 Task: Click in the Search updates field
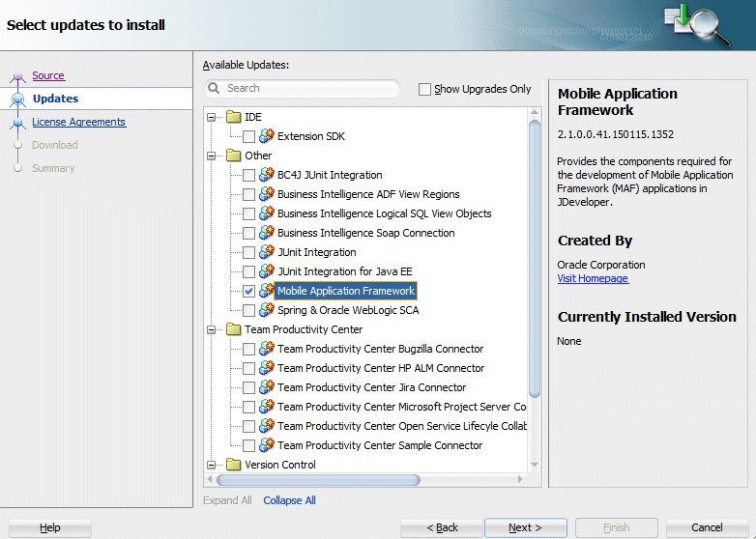point(302,88)
